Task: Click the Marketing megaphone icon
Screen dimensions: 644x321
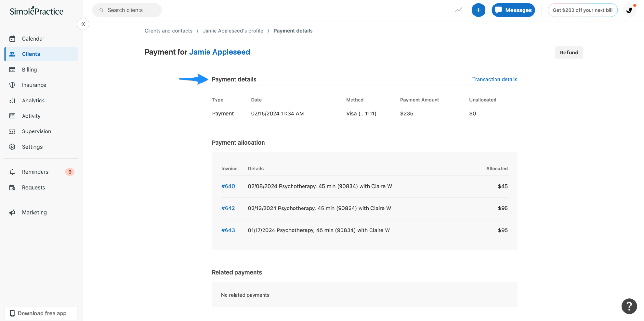Action: click(x=12, y=213)
